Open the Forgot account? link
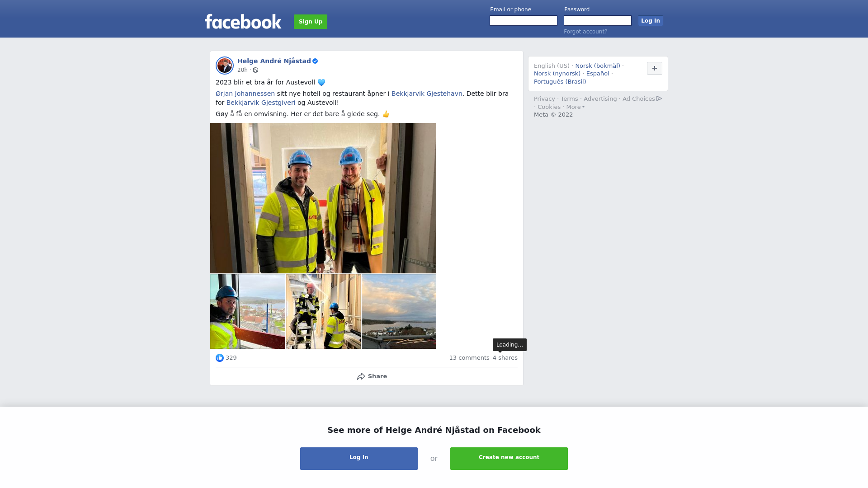This screenshot has width=868, height=488. click(585, 32)
